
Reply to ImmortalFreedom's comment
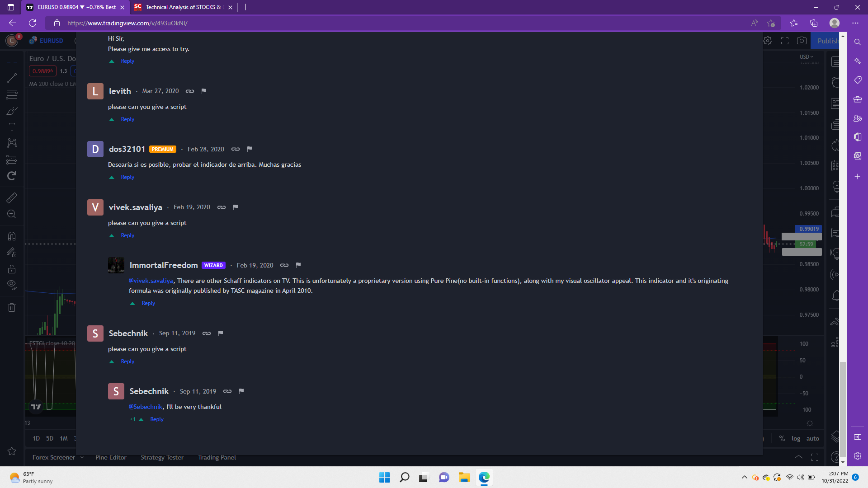(x=148, y=303)
